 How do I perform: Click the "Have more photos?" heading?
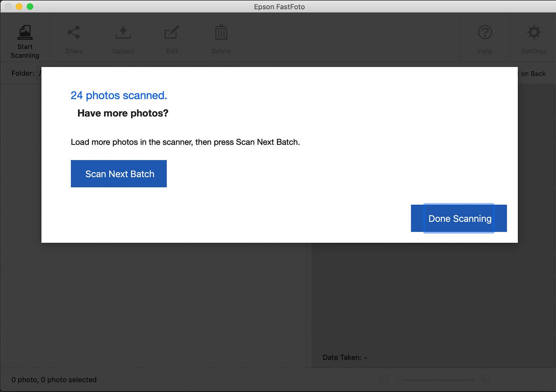[x=123, y=113]
